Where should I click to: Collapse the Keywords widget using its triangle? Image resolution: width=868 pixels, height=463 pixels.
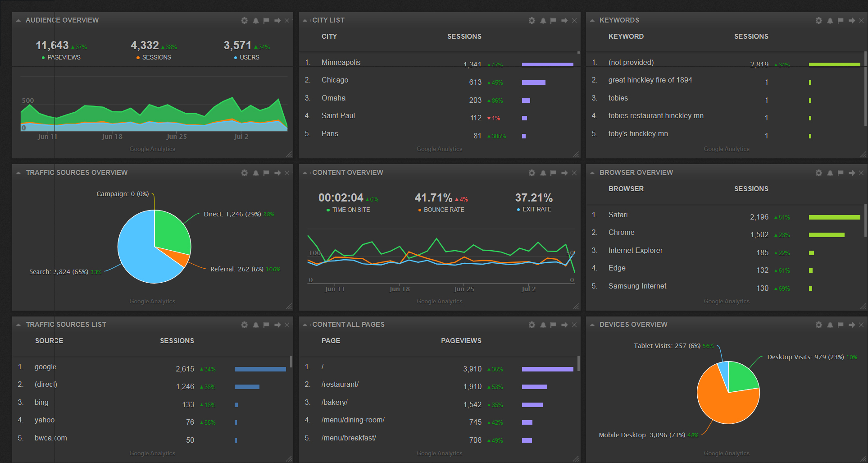592,21
